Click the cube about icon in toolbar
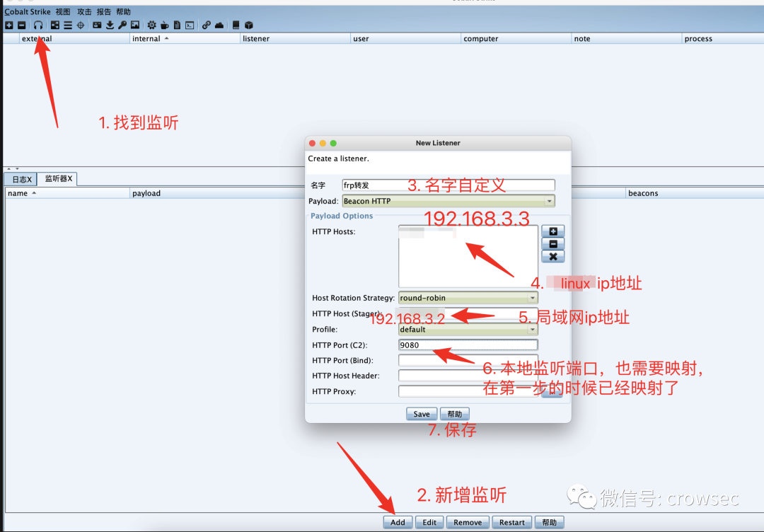 (248, 25)
